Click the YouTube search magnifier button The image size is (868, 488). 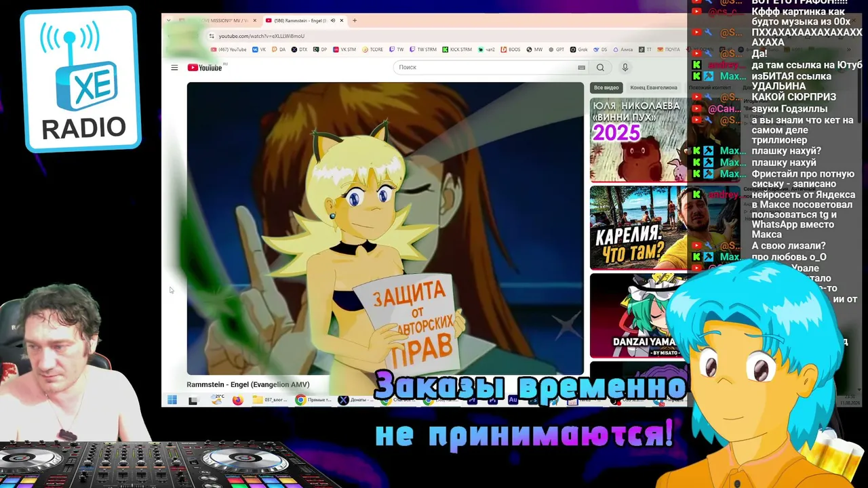600,68
